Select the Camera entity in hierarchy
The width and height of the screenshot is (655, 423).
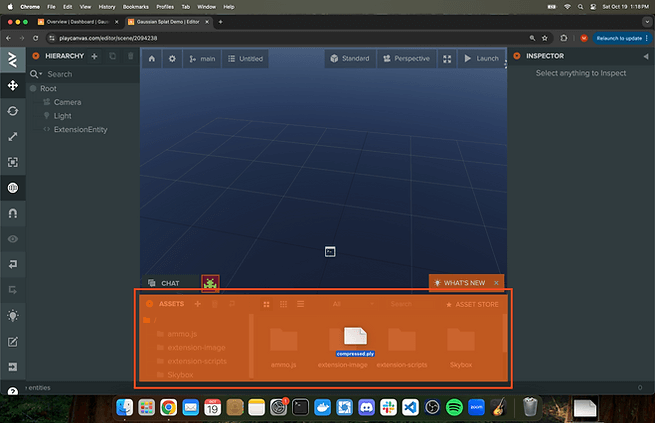[67, 102]
